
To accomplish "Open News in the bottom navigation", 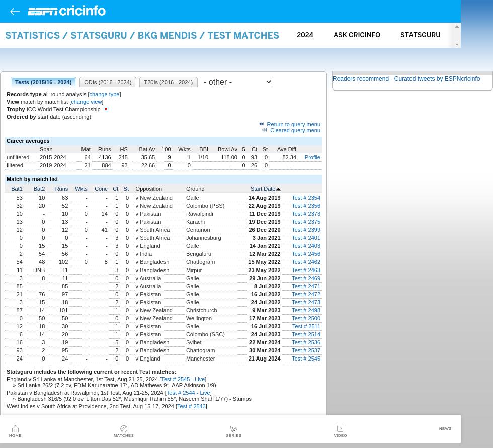I will 445,428.
